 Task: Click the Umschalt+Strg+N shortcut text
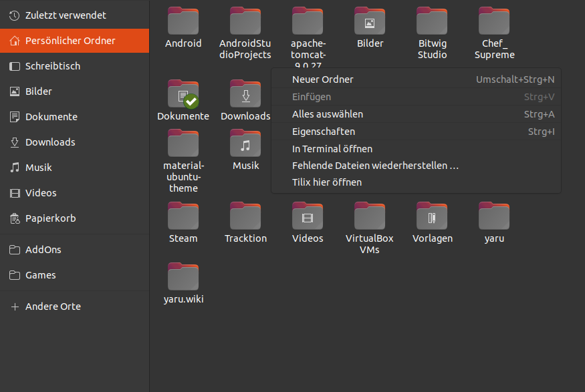tap(515, 79)
